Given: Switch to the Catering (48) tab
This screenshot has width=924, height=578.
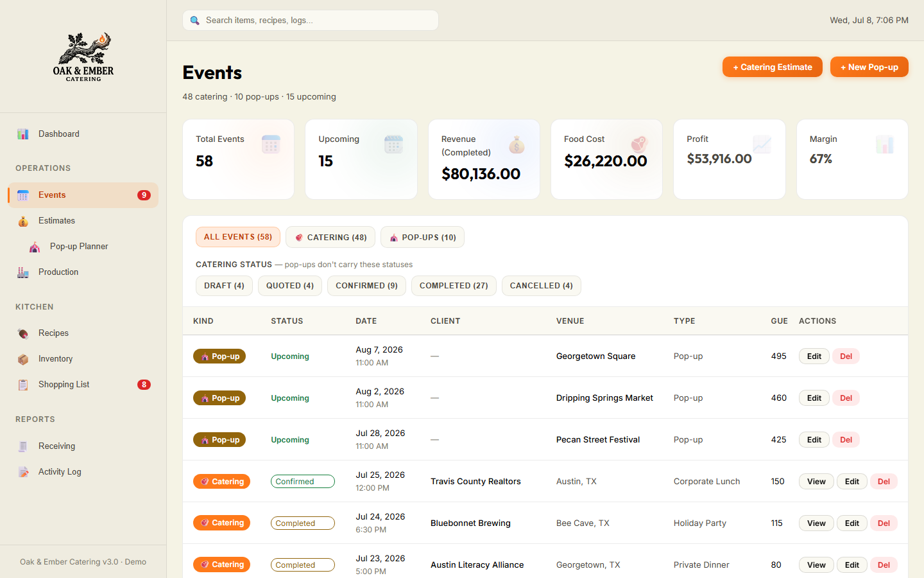Looking at the screenshot, I should (x=330, y=237).
